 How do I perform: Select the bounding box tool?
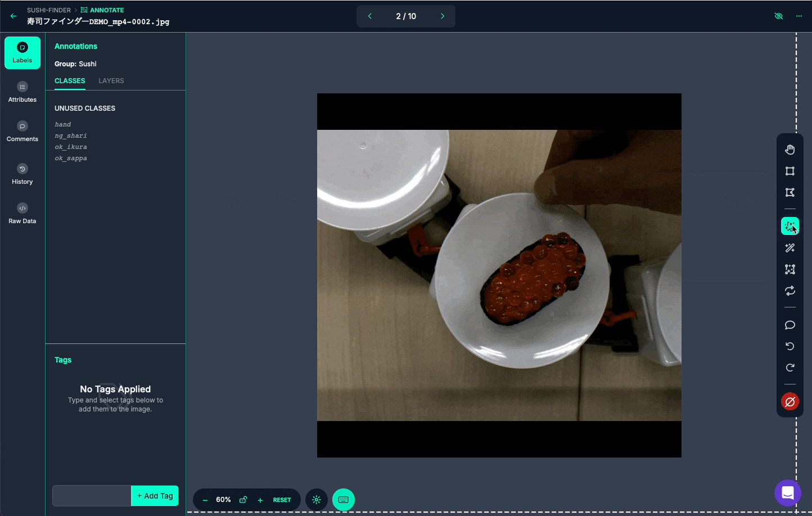(x=790, y=171)
